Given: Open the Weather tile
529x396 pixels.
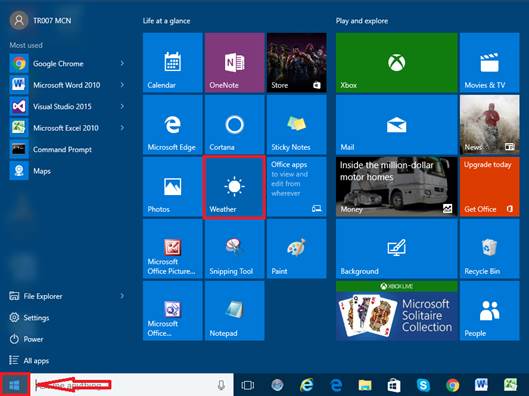Looking at the screenshot, I should [x=234, y=187].
